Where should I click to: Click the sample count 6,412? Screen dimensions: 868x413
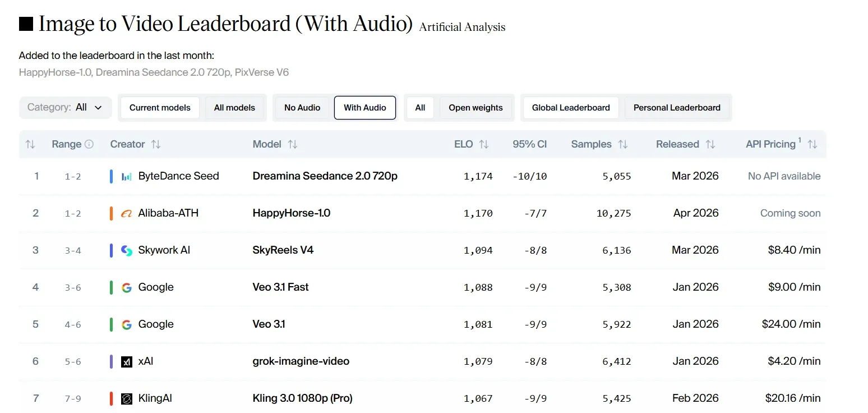click(617, 361)
